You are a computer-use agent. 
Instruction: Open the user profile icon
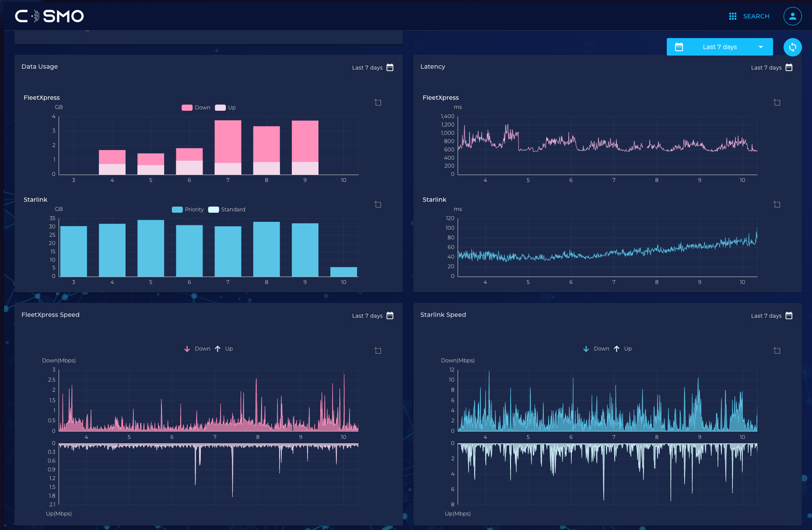tap(792, 16)
